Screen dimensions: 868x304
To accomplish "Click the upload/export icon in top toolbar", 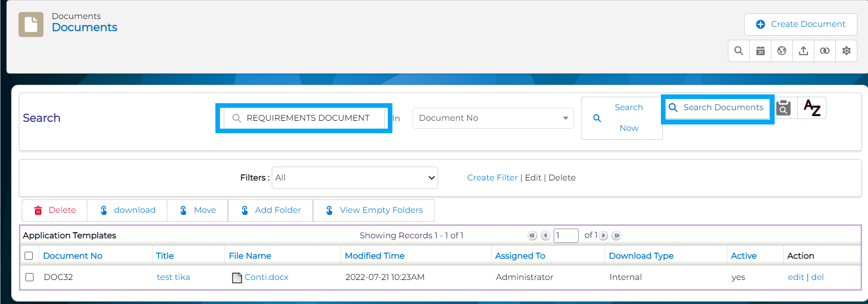I will [803, 51].
